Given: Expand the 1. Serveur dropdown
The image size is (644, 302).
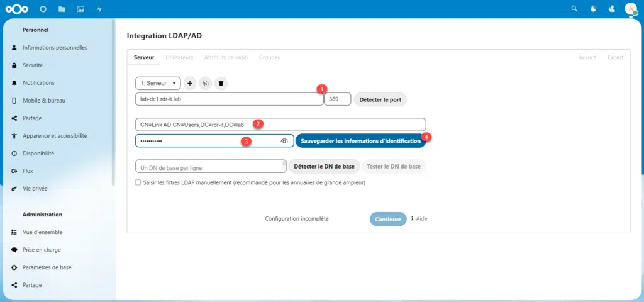Looking at the screenshot, I should click(x=158, y=83).
